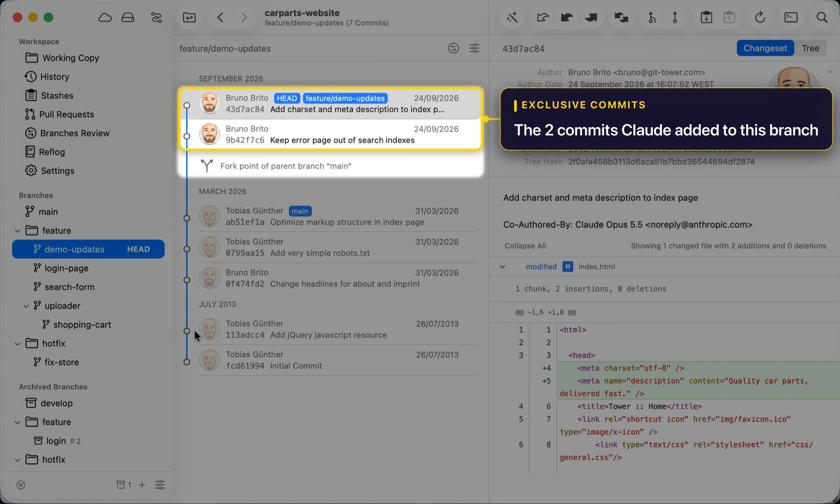Viewport: 840px width, 504px height.
Task: Open the local repositories drive icon
Action: (x=128, y=18)
